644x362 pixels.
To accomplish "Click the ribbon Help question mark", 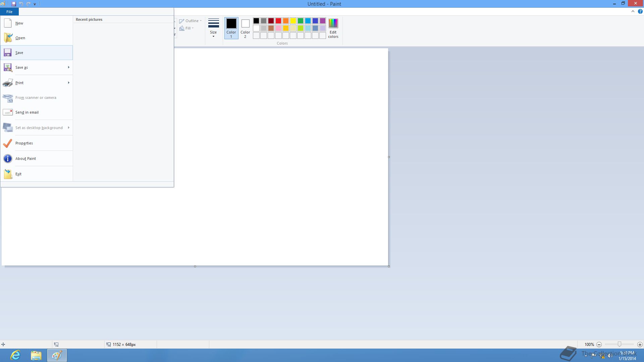I will pyautogui.click(x=640, y=11).
